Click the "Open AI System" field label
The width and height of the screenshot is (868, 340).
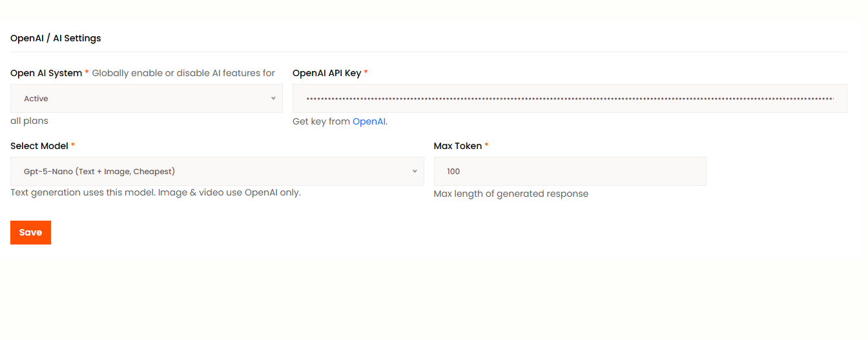tap(46, 73)
